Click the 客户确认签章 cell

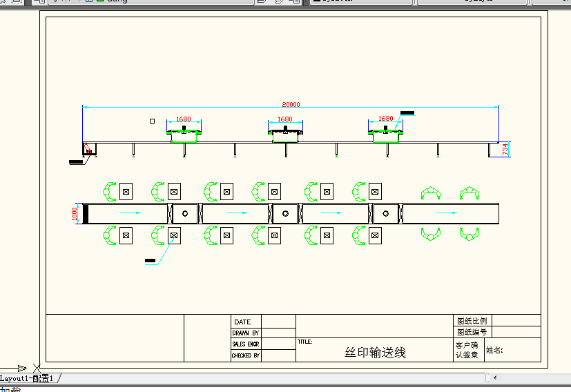tap(468, 350)
